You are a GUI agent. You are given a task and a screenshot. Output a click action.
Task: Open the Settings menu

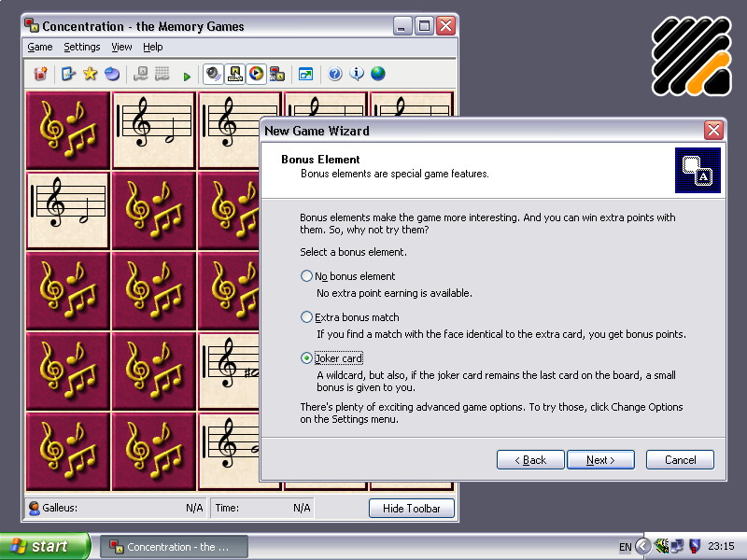pos(82,47)
